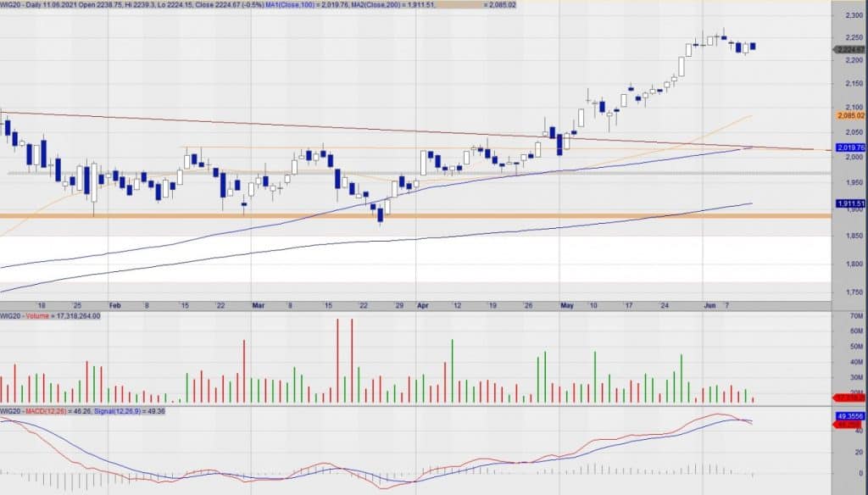Click the current price label 2,224.67
This screenshot has width=868, height=495.
849,50
